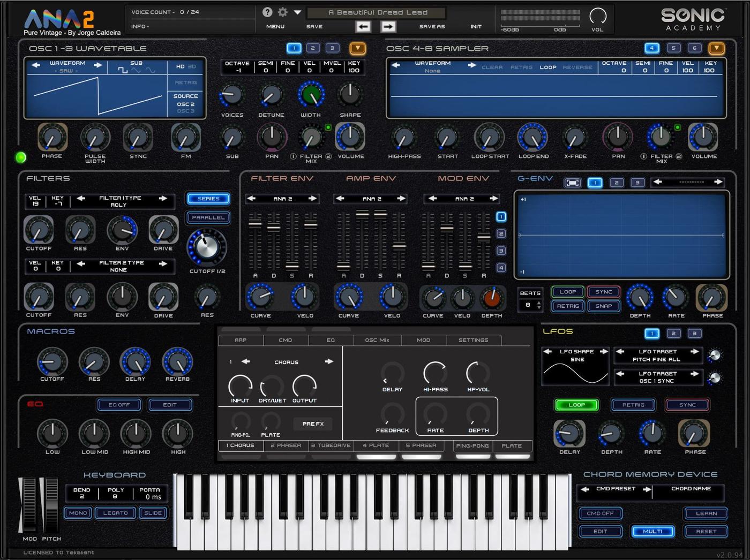The width and height of the screenshot is (750, 560).
Task: Load the previous preset with the left arrow
Action: click(363, 26)
